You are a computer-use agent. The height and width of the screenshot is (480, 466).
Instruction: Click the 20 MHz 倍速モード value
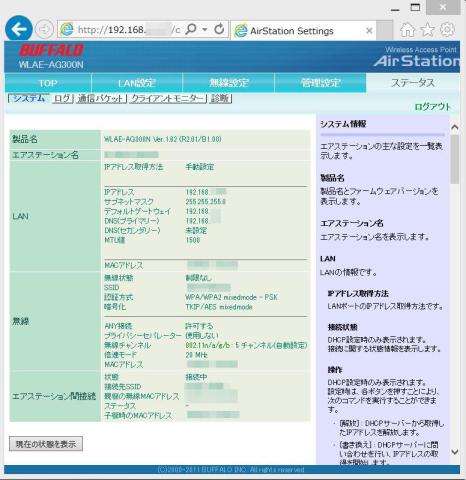[196, 355]
